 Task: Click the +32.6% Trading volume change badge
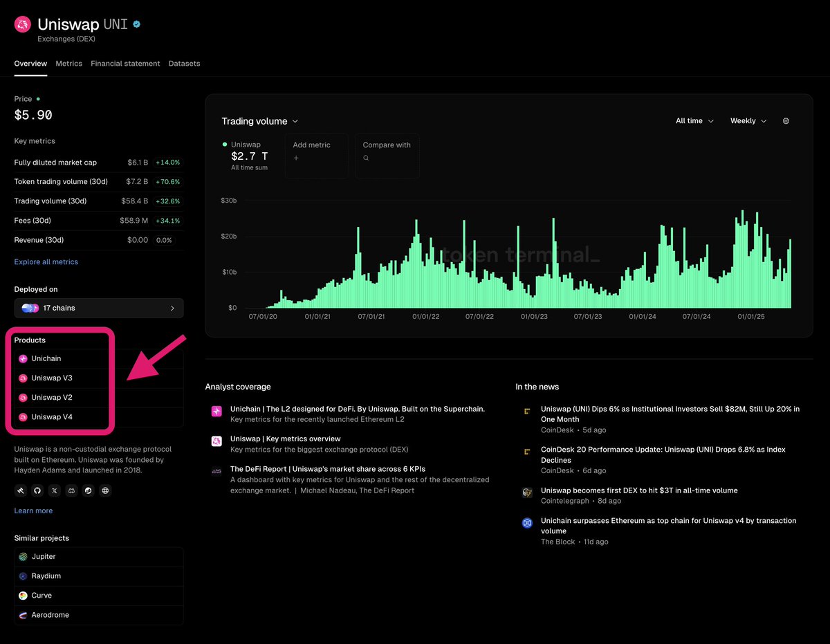click(x=168, y=201)
